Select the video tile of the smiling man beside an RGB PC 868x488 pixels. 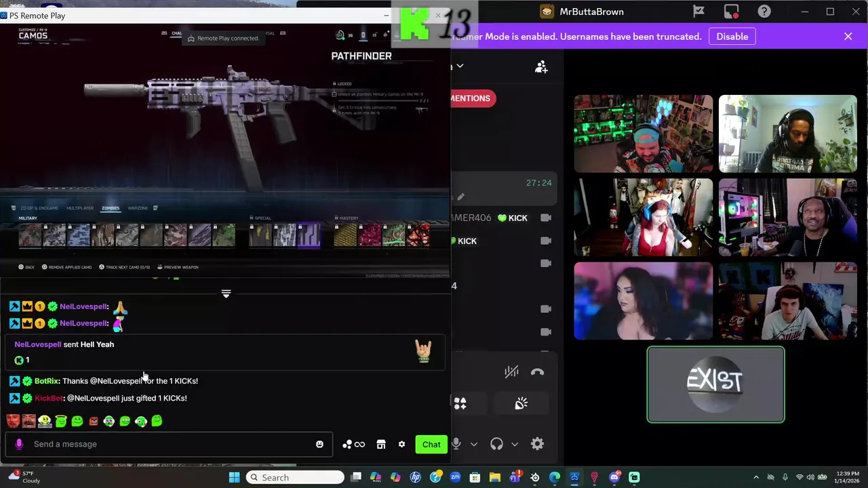[788, 218]
